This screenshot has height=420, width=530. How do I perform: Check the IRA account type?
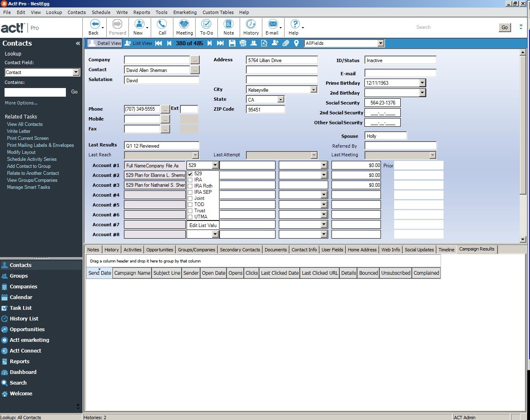tap(190, 180)
